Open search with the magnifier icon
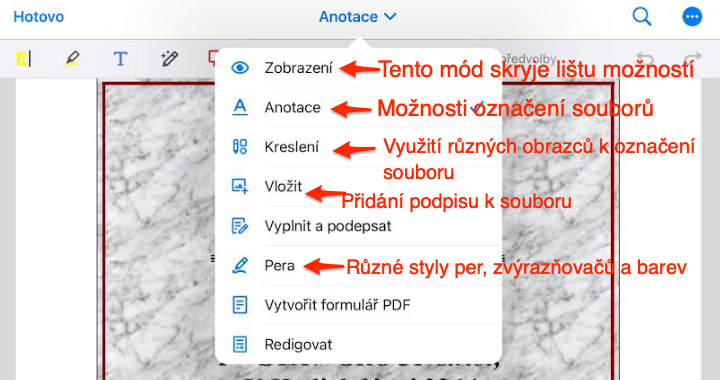 pyautogui.click(x=641, y=17)
